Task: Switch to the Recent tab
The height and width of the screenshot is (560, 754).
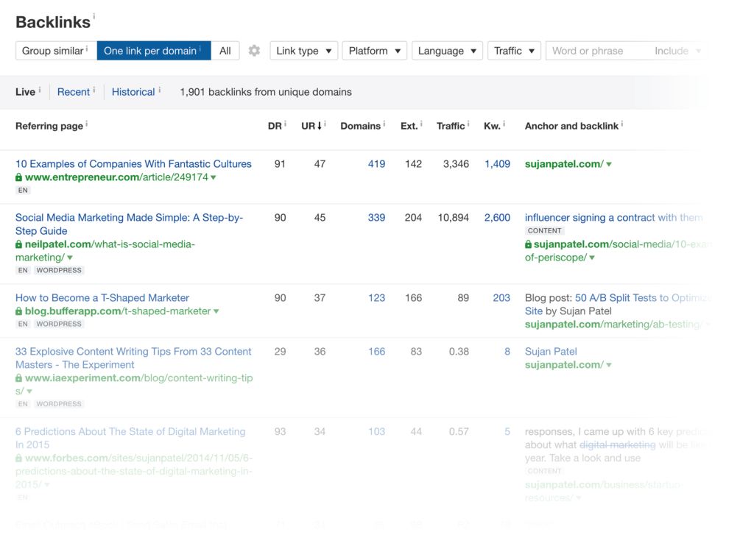Action: [x=74, y=92]
